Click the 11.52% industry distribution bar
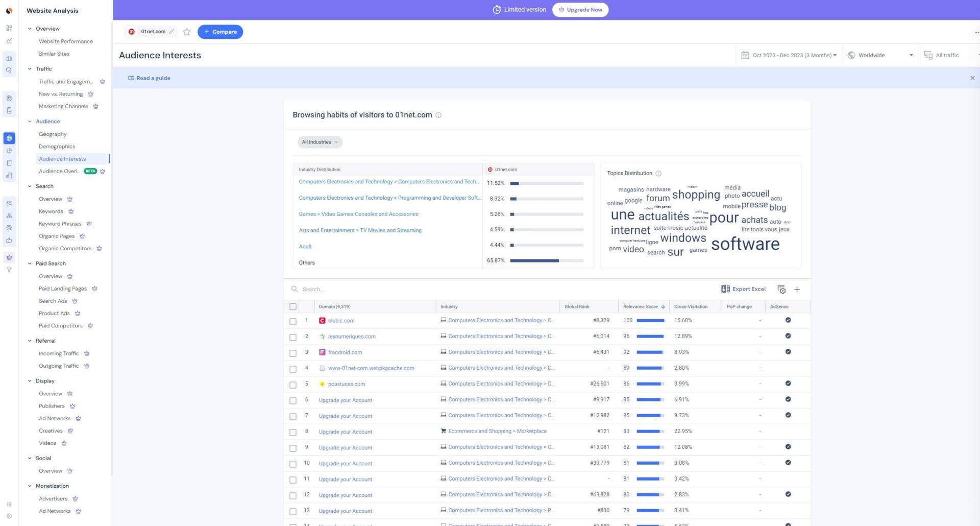 pos(547,183)
